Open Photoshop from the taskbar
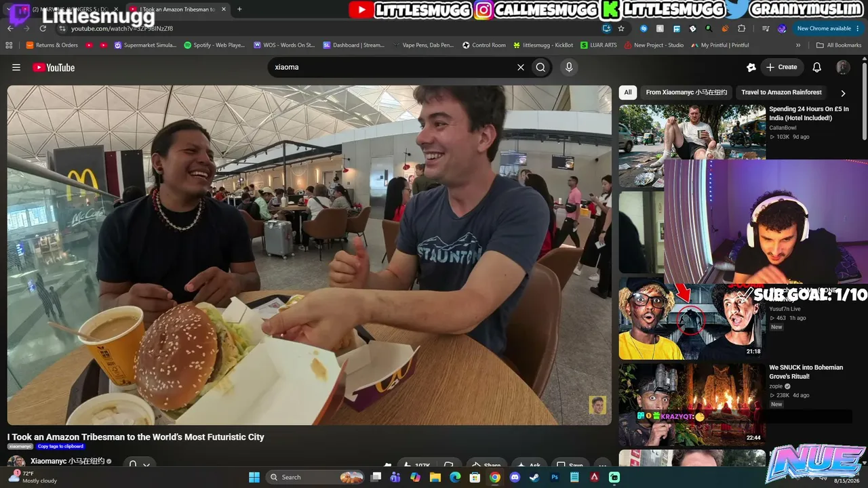This screenshot has width=868, height=488. coord(555,477)
